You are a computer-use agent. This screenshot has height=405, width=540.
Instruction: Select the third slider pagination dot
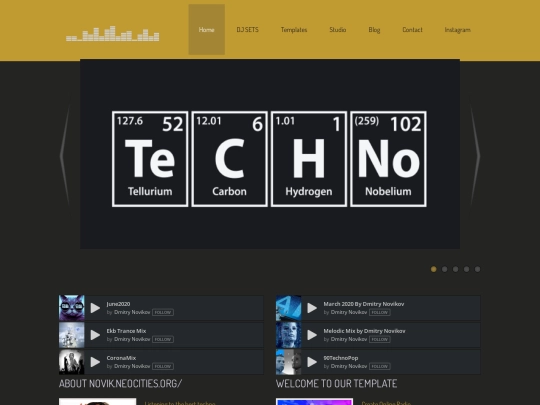coord(456,269)
